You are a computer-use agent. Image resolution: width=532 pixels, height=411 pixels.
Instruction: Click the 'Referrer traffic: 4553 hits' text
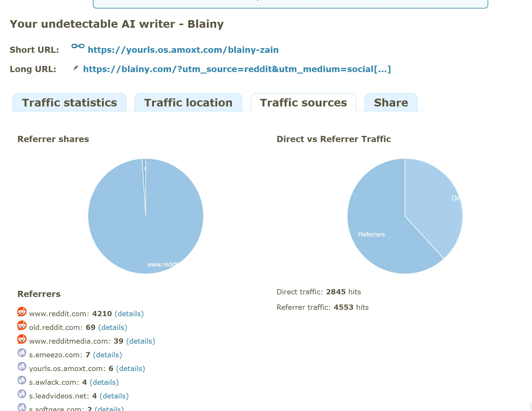pyautogui.click(x=322, y=307)
